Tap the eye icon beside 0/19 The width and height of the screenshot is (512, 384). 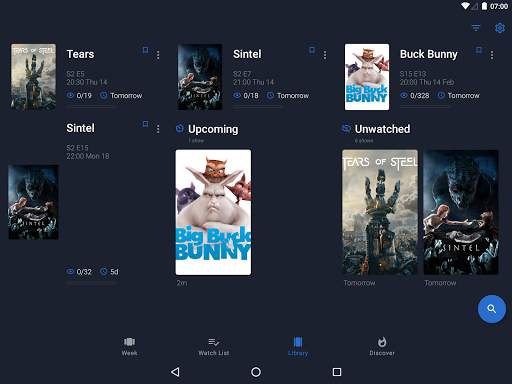pyautogui.click(x=70, y=95)
